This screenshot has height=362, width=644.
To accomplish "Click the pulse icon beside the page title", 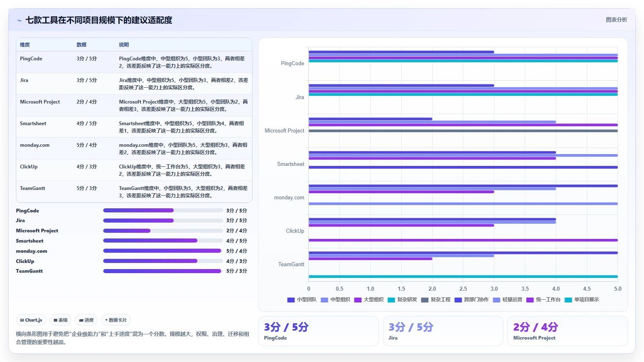I will [20, 20].
